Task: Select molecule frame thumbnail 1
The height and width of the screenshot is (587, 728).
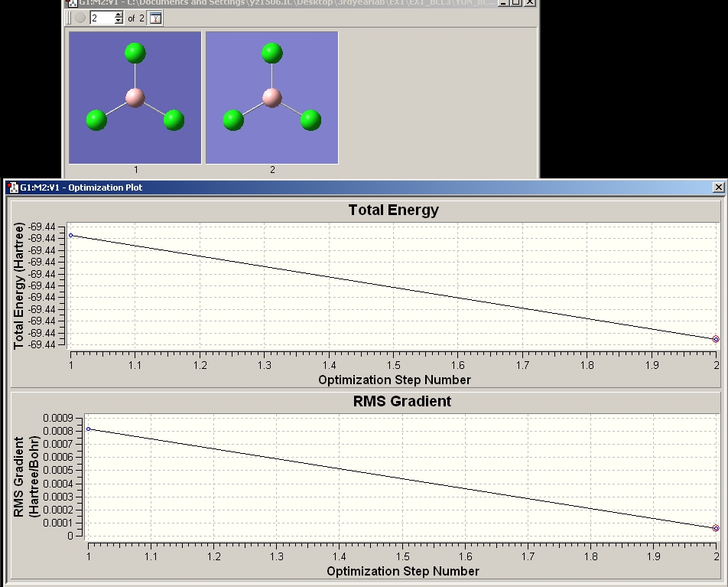Action: pos(135,98)
